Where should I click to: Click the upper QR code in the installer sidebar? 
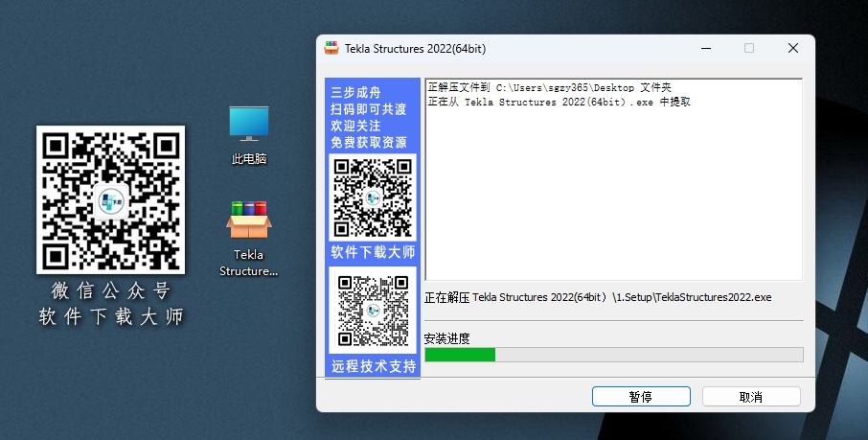[373, 197]
